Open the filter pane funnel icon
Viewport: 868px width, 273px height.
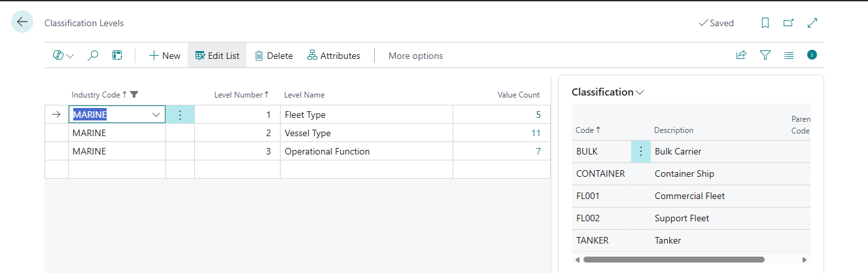765,56
